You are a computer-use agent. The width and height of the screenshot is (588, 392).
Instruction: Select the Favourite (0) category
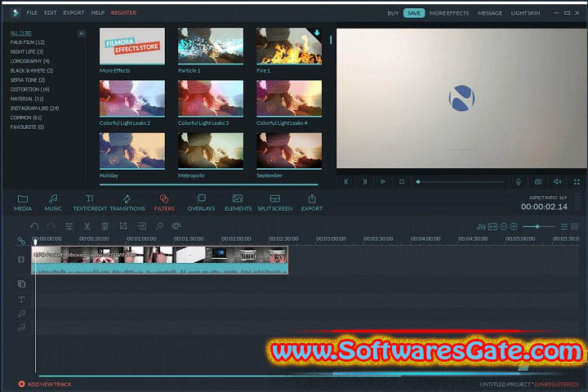27,127
